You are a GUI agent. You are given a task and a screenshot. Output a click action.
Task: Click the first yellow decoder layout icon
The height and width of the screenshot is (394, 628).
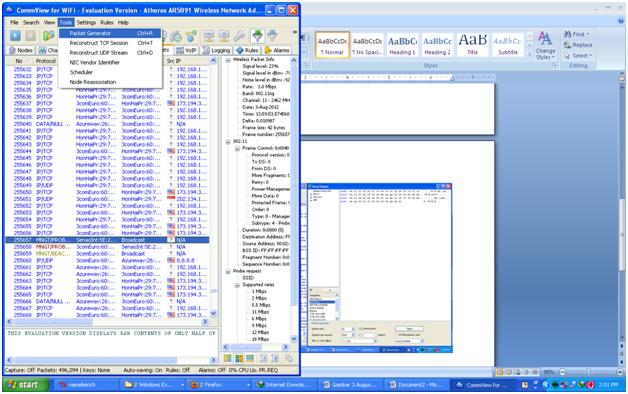point(227,358)
